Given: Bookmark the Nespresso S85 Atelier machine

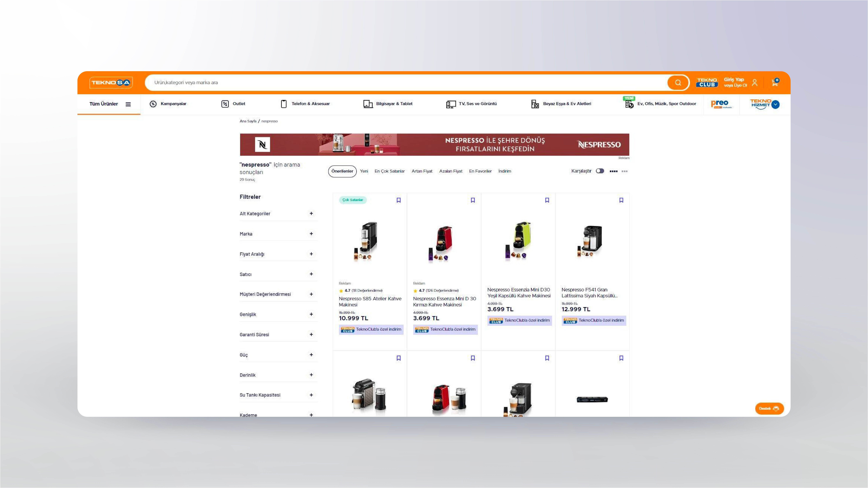Looking at the screenshot, I should pos(399,200).
